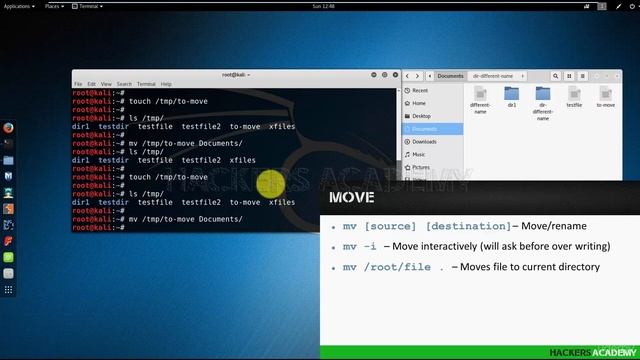Image resolution: width=640 pixels, height=360 pixels.
Task: Select dir-different-name in the path bar
Action: click(493, 76)
